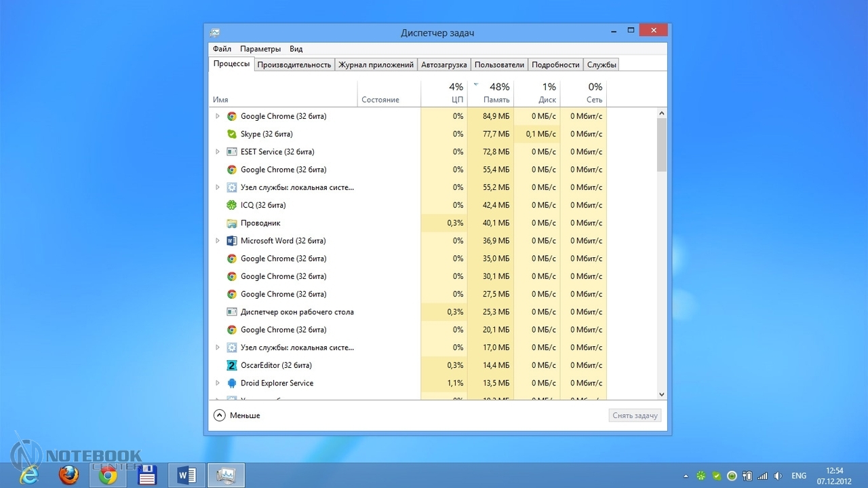
Task: Show hidden tray icons via the arrow
Action: click(x=686, y=476)
